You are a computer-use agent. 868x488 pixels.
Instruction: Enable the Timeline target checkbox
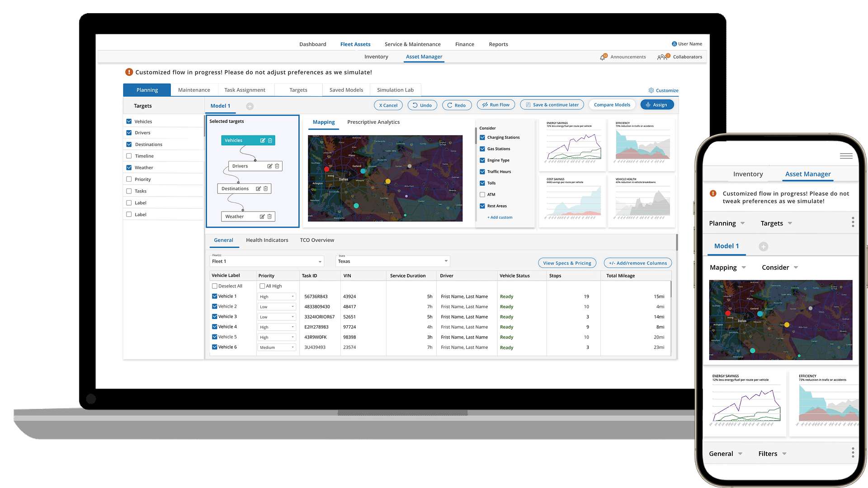[129, 156]
